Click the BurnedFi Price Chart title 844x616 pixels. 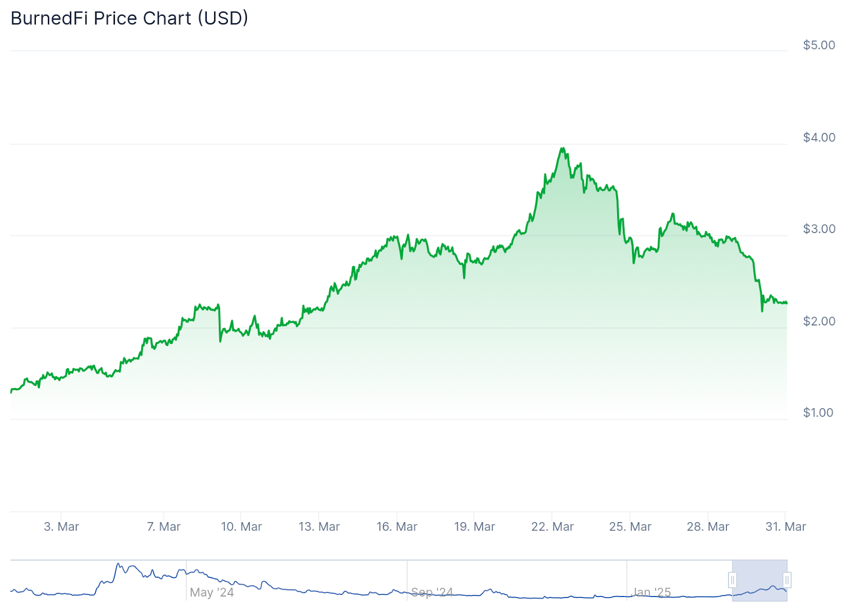coord(129,18)
